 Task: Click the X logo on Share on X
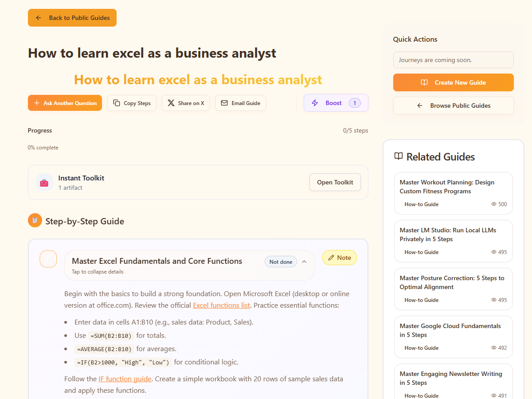[171, 103]
